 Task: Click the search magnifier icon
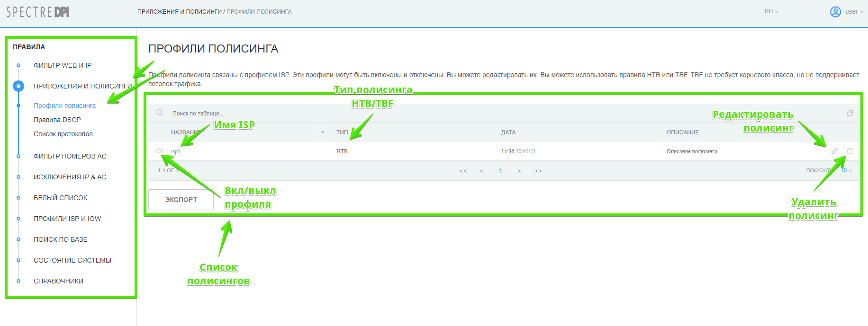click(x=160, y=113)
